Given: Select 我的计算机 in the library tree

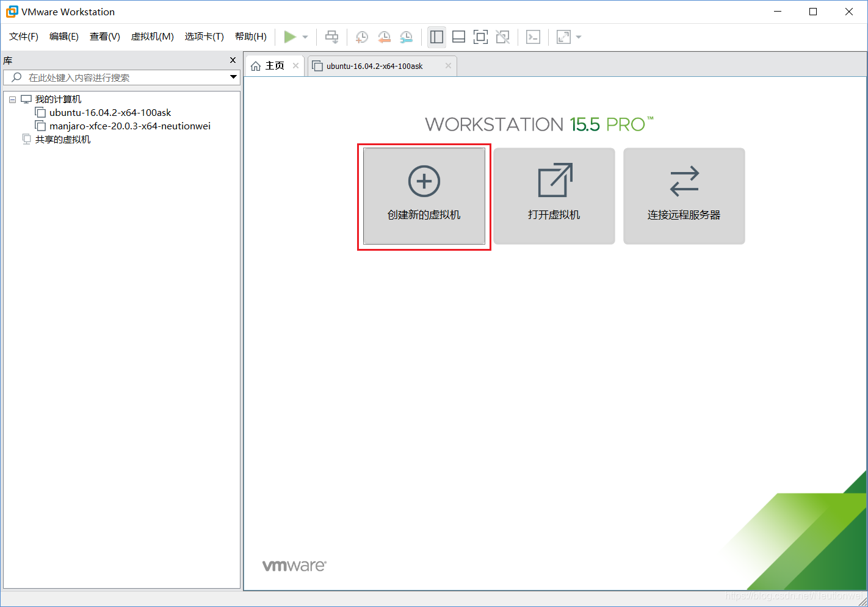Looking at the screenshot, I should [58, 99].
